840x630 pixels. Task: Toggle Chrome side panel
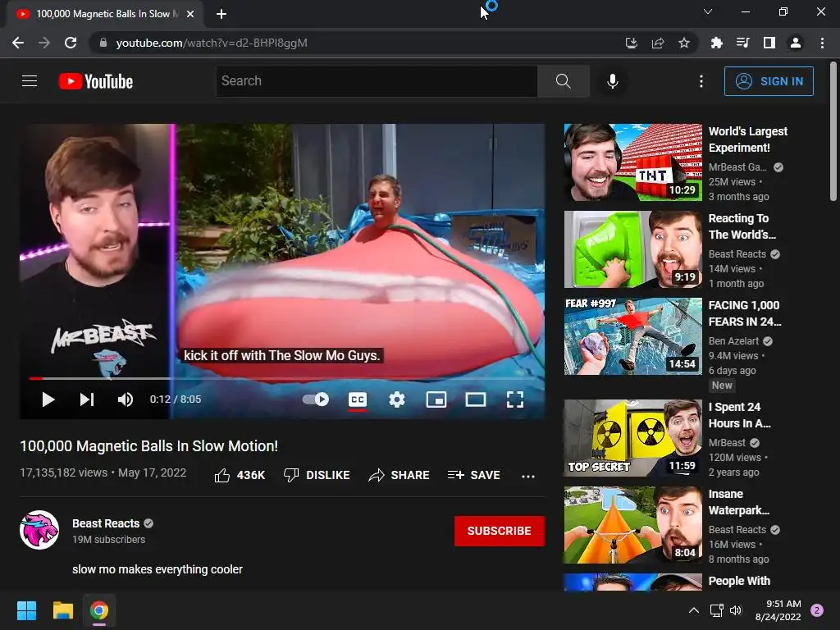[x=769, y=43]
